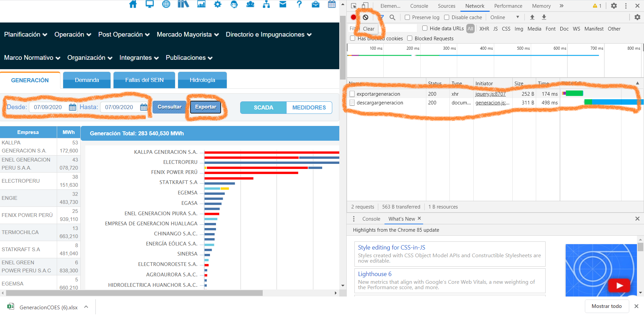Switch to the Hidrología tab
Image resolution: width=644 pixels, height=316 pixels.
202,80
